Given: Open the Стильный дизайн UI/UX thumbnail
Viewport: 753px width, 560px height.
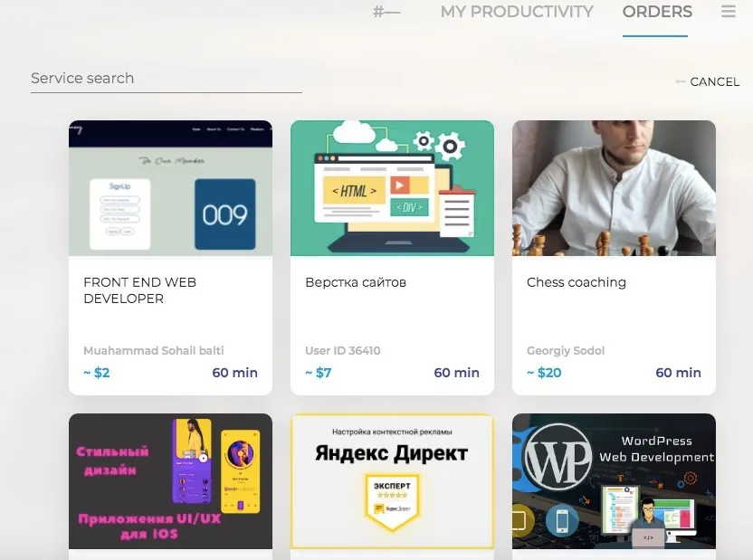Looking at the screenshot, I should tap(170, 481).
